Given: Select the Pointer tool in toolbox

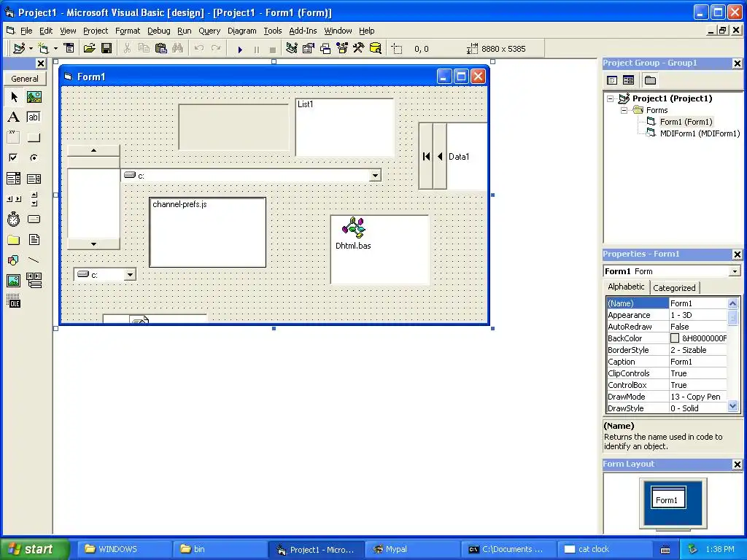Looking at the screenshot, I should click(14, 97).
